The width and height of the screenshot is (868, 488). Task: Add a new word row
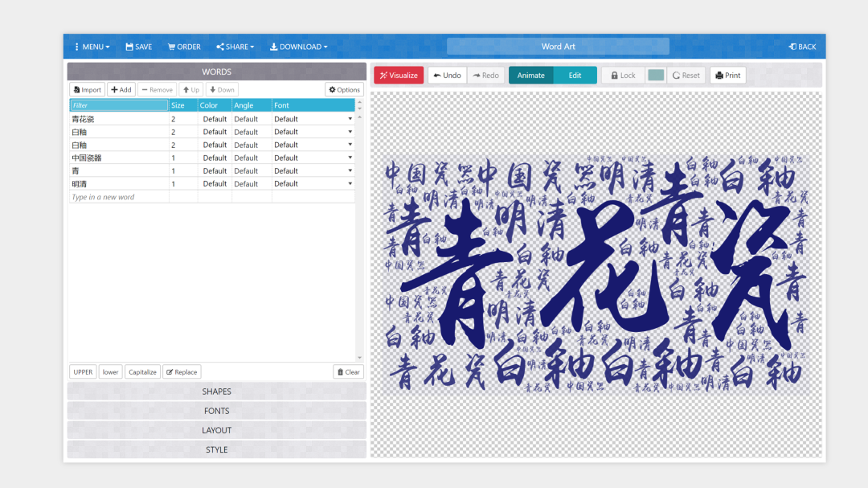point(121,90)
